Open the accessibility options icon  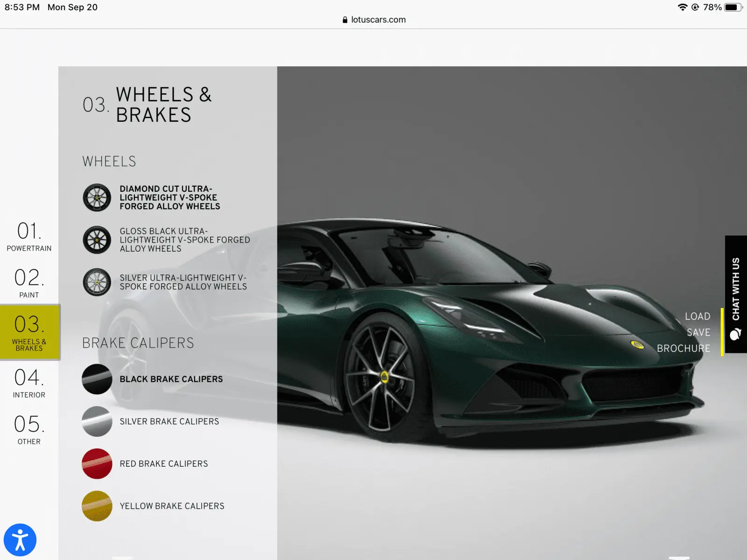click(x=20, y=540)
